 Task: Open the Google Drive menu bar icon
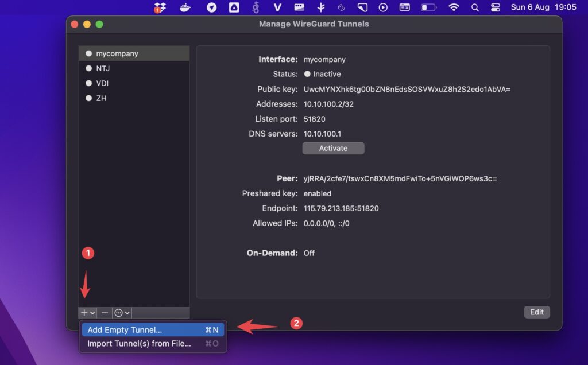tap(234, 7)
